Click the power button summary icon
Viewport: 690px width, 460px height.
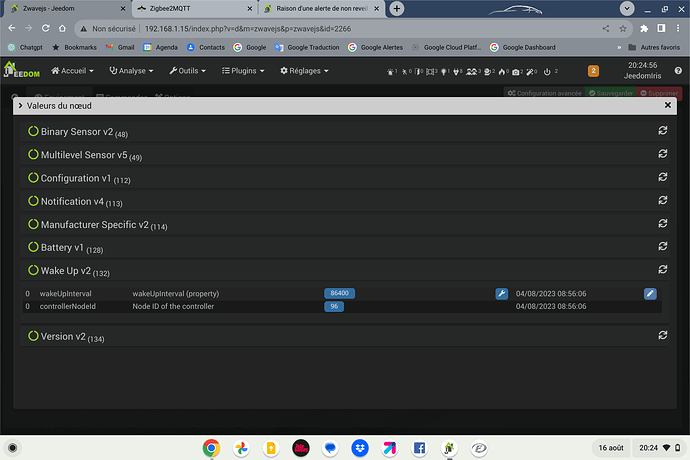click(547, 71)
